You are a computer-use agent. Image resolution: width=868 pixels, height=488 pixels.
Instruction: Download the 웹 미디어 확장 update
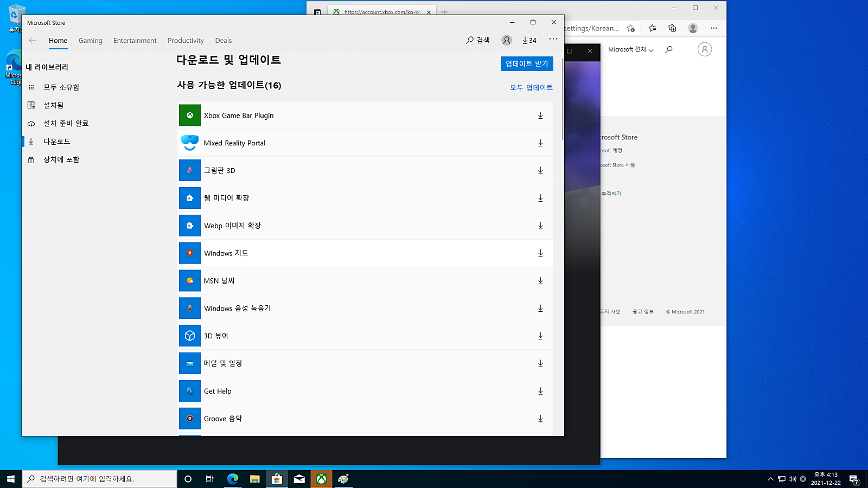tap(540, 198)
